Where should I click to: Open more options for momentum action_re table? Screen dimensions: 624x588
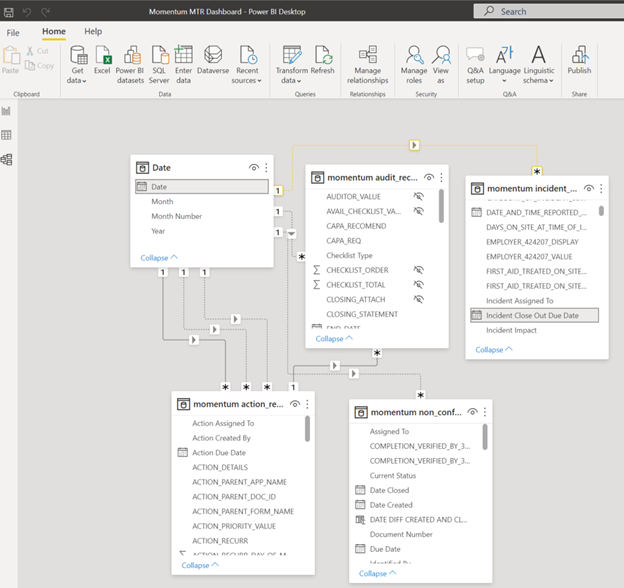point(307,404)
